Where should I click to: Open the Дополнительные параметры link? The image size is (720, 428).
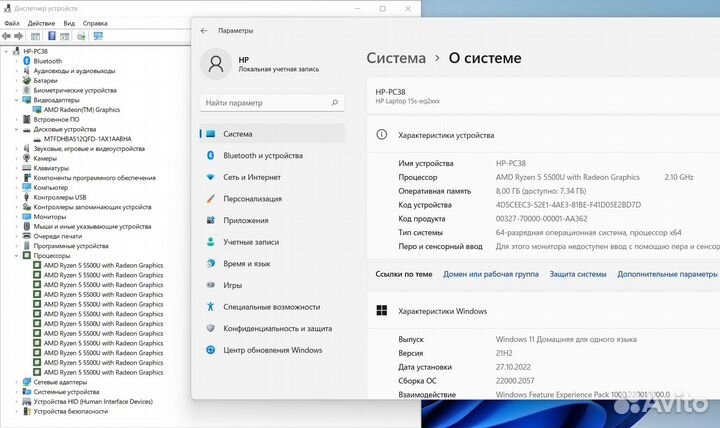coord(667,274)
